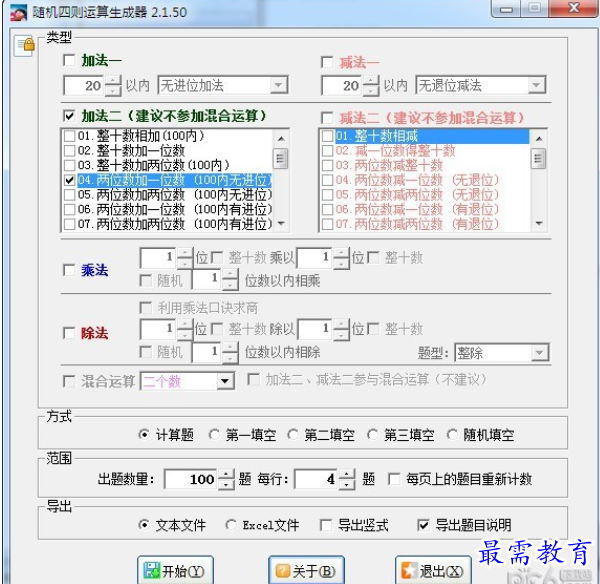The width and height of the screenshot is (600, 584).
Task: Open the 无进位加法 dropdown
Action: pos(279,85)
